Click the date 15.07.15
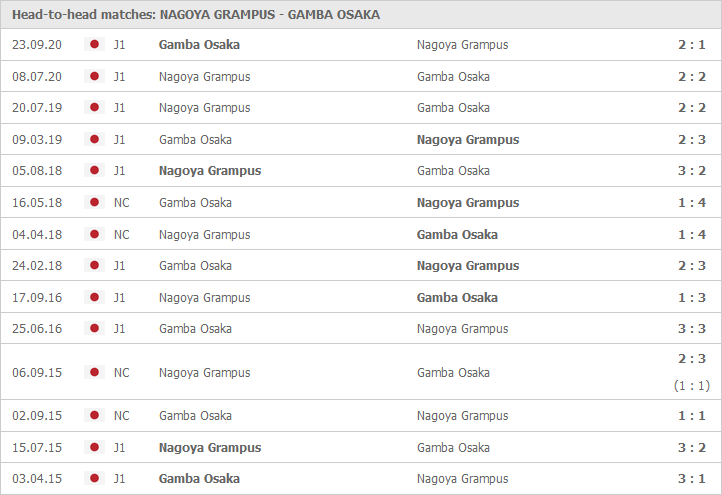This screenshot has height=495, width=722. [x=37, y=448]
